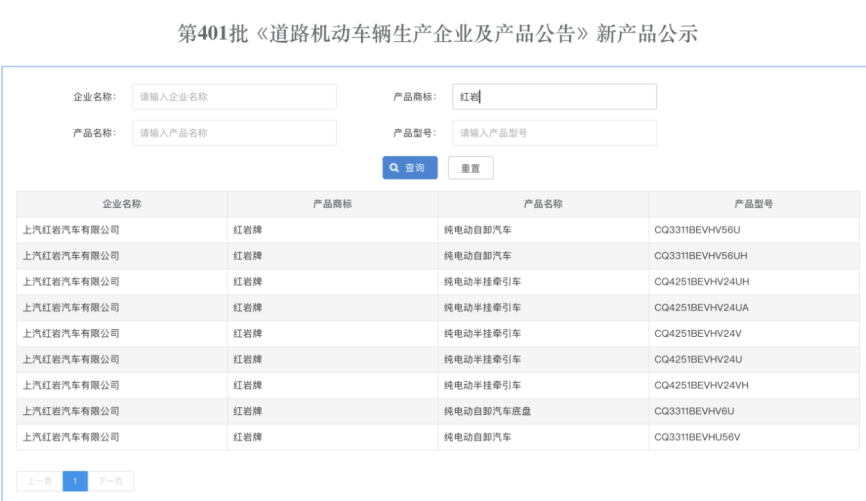Click the 企业名称 column header
This screenshot has height=501, width=866.
[121, 204]
